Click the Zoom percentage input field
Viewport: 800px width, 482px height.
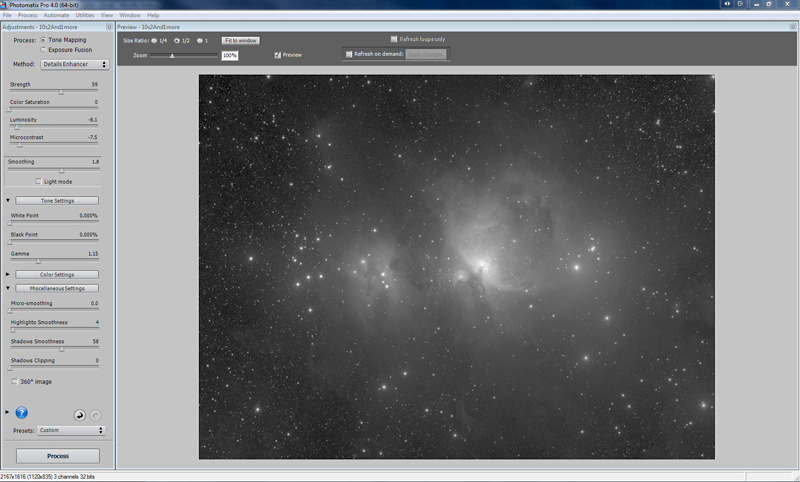tap(229, 56)
